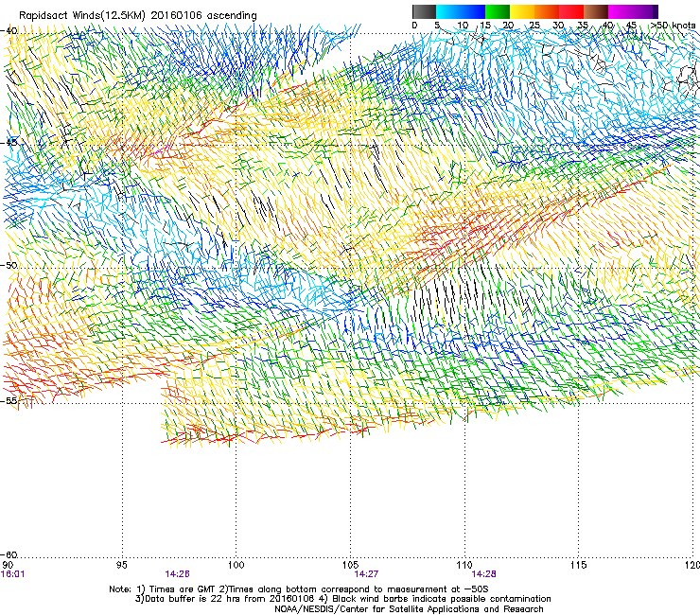Click the -45 latitude axis label
The height and width of the screenshot is (615, 700).
[9, 143]
